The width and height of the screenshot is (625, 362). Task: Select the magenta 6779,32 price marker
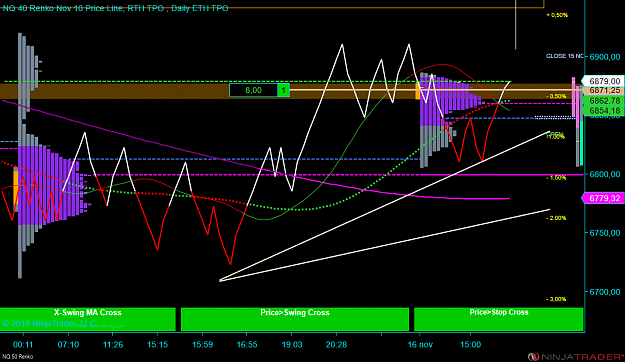coord(603,198)
